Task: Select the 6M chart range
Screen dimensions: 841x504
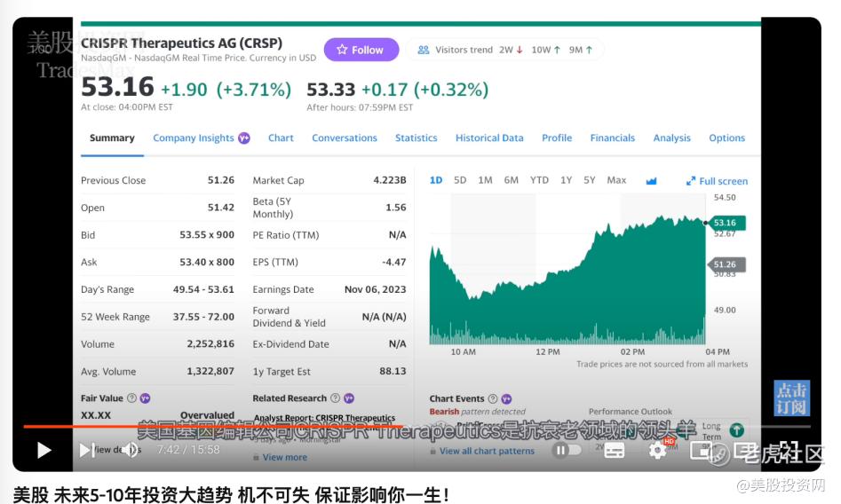Action: (x=512, y=180)
